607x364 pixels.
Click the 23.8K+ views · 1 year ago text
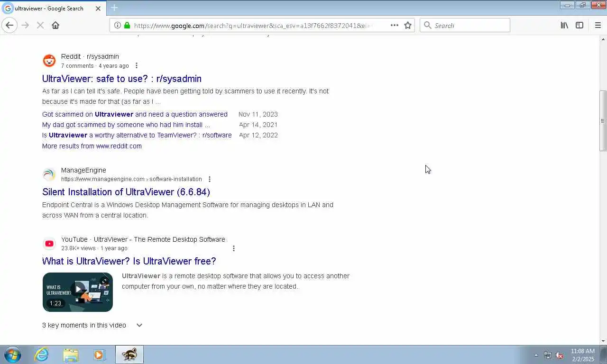click(x=94, y=248)
